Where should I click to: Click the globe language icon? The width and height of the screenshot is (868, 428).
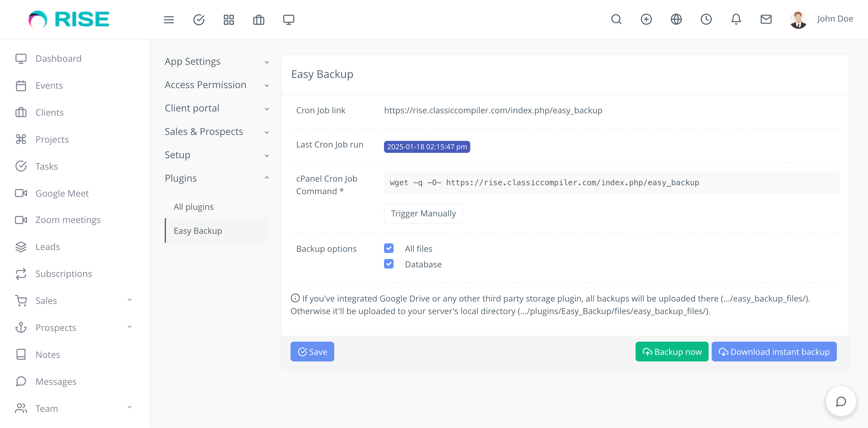[676, 19]
